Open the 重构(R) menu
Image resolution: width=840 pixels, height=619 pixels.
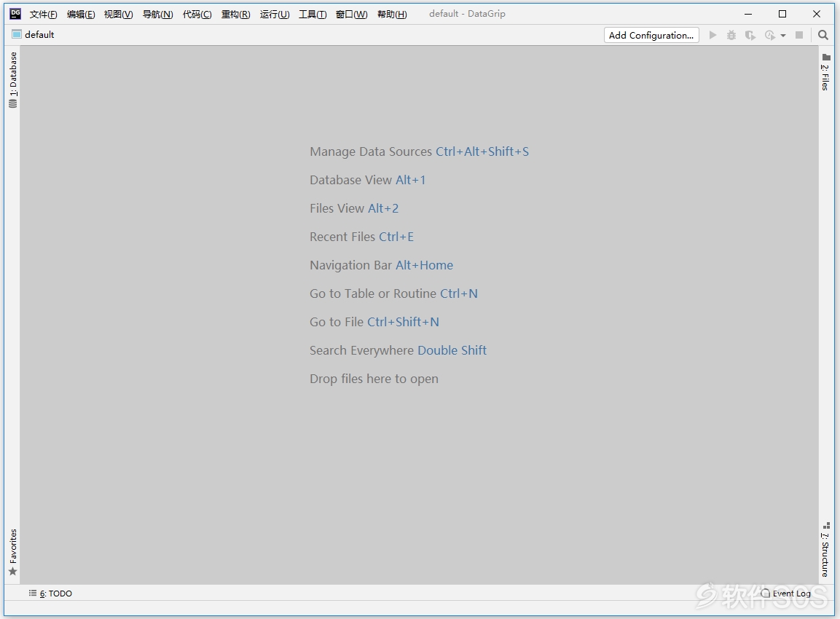236,15
